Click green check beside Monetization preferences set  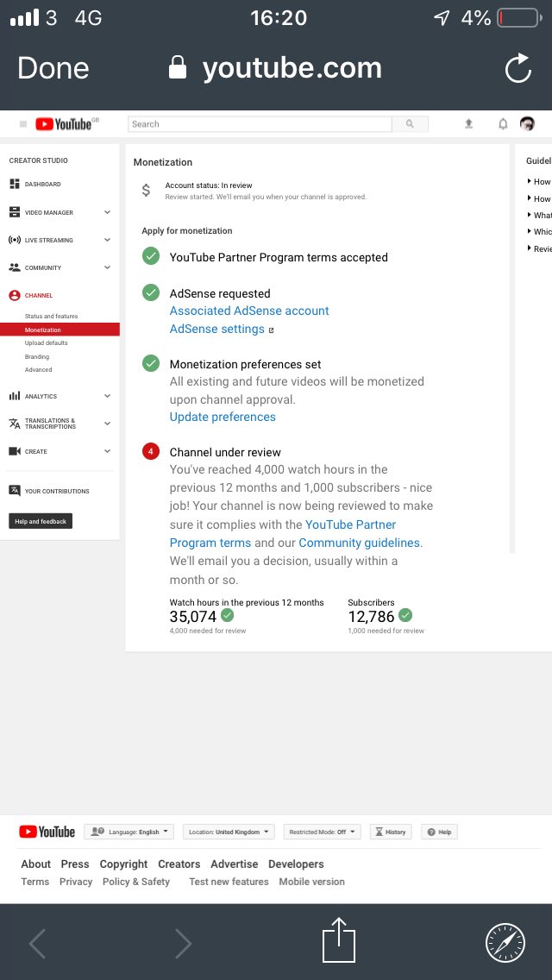(x=151, y=363)
